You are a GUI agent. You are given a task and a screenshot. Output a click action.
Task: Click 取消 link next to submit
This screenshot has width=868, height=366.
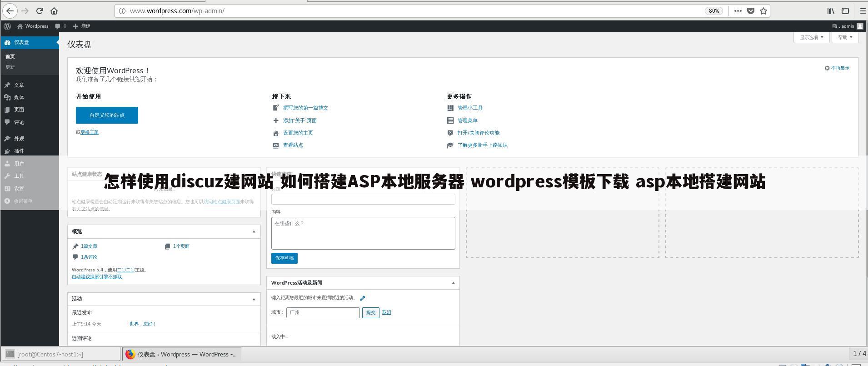pyautogui.click(x=387, y=312)
